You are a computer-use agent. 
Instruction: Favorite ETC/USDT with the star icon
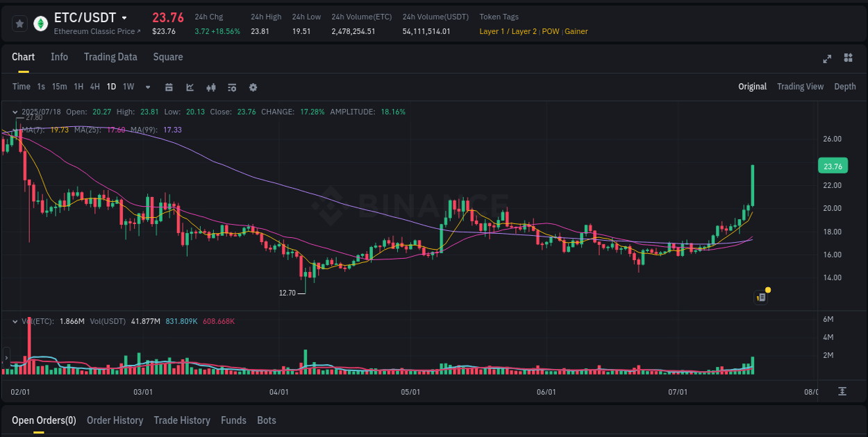pos(19,23)
